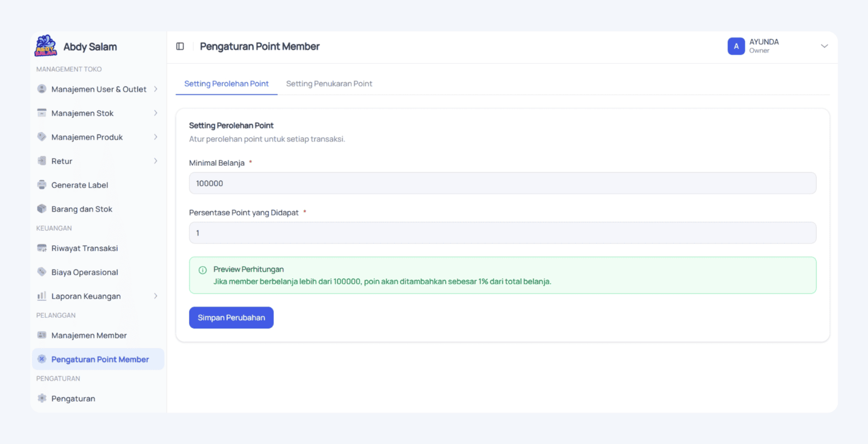
Task: Click the AYUNDA avatar icon
Action: point(736,46)
